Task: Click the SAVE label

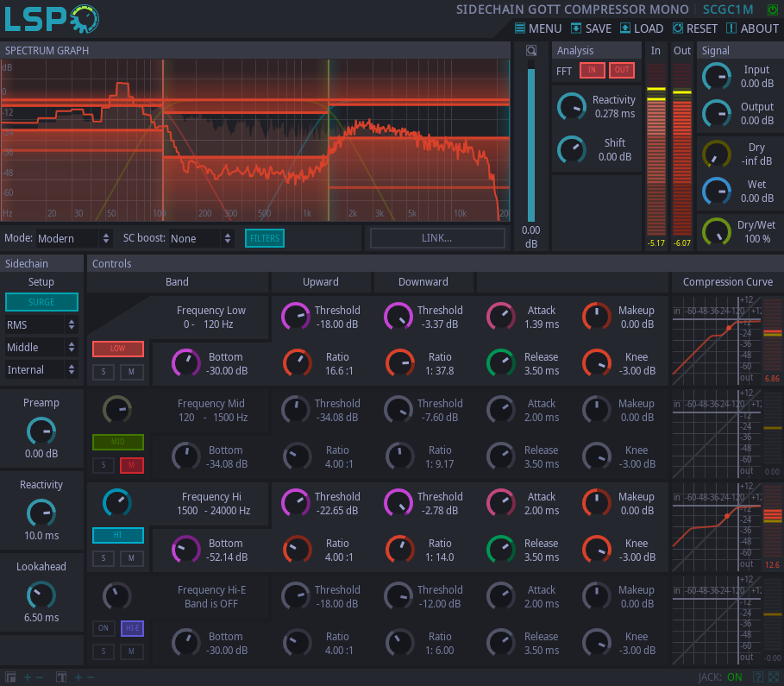Action: pos(599,28)
